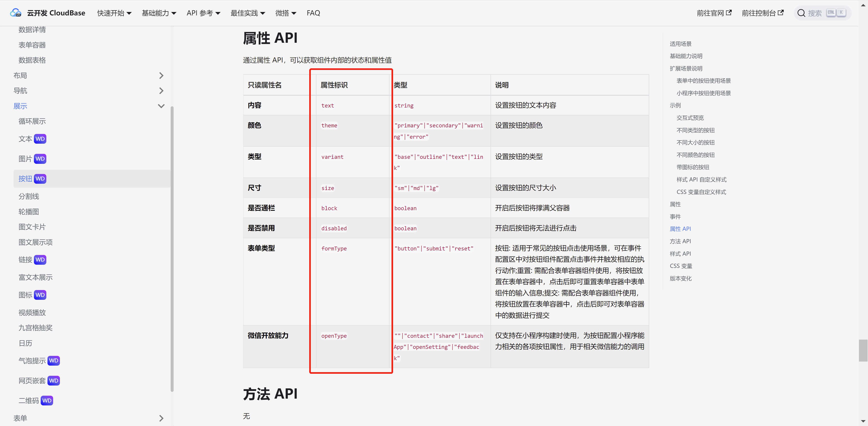Image resolution: width=868 pixels, height=426 pixels.
Task: Click the external-link icon next to 前往官网
Action: click(729, 12)
